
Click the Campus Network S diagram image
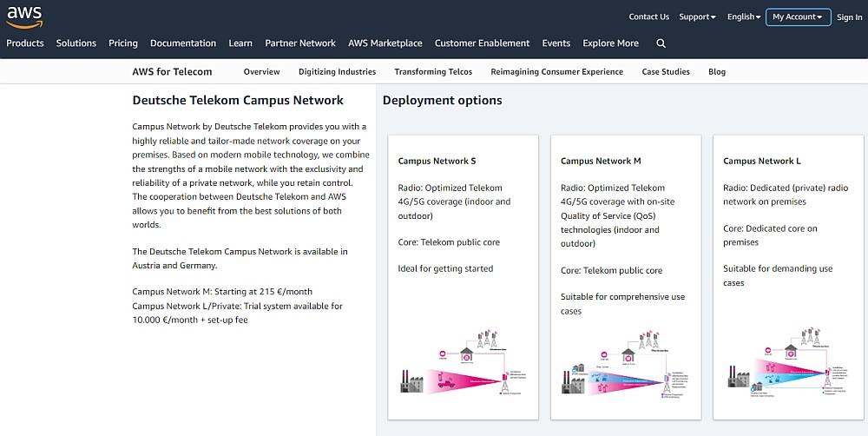click(x=464, y=362)
